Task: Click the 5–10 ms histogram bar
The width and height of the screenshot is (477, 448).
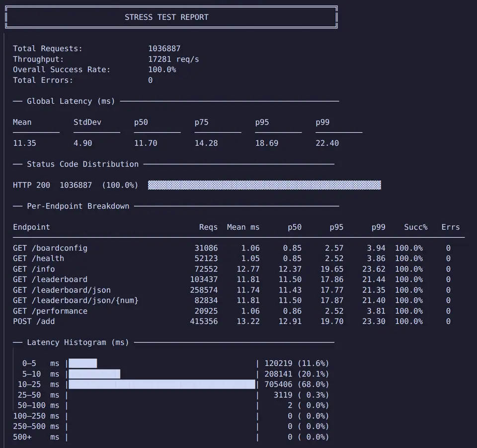Action: [x=94, y=374]
